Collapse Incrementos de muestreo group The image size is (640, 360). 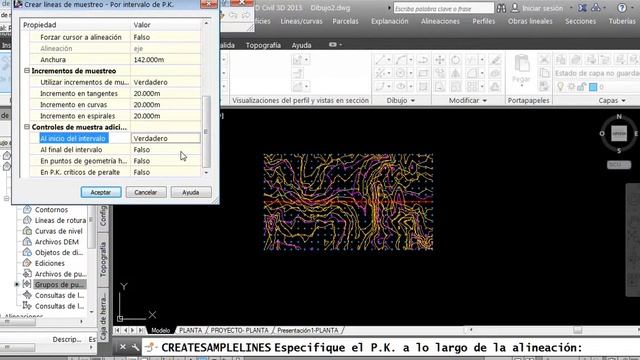click(27, 71)
